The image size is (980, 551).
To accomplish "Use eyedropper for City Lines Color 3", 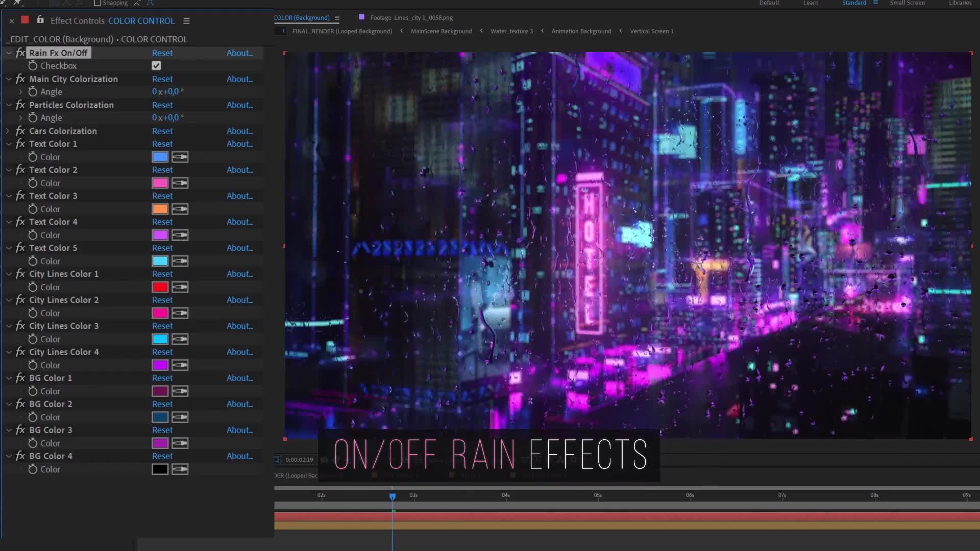I will click(180, 339).
